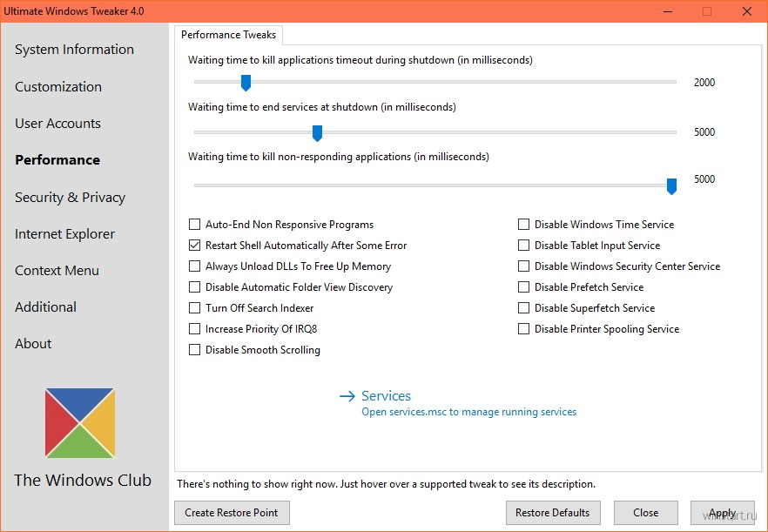This screenshot has height=532, width=768.
Task: Click 'Open services.msc to manage running services'
Action: [468, 412]
